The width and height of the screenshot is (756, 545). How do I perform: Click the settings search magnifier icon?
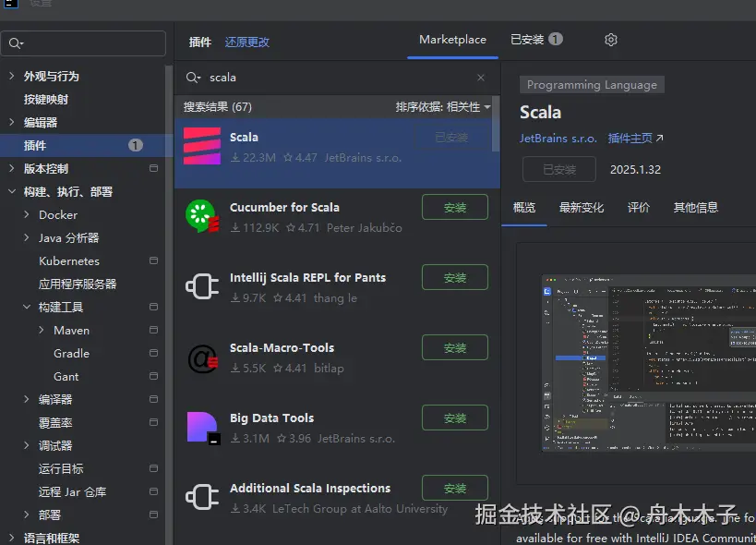click(x=16, y=43)
